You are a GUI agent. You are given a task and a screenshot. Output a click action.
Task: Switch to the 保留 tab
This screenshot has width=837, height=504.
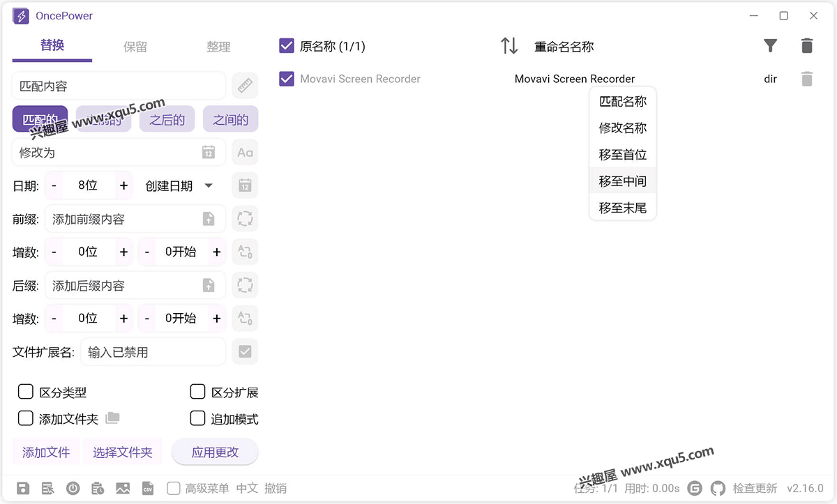[x=135, y=47]
